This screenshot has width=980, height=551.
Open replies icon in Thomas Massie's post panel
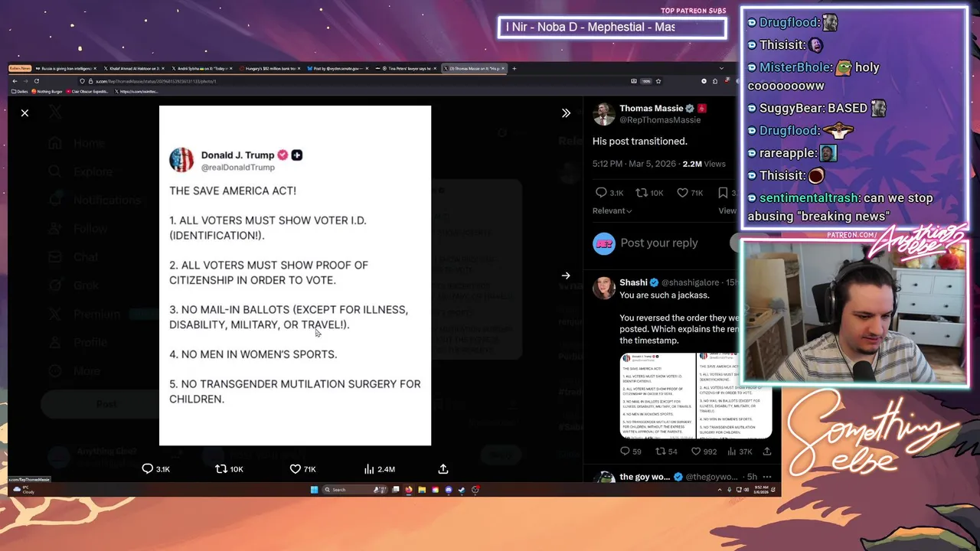click(601, 193)
